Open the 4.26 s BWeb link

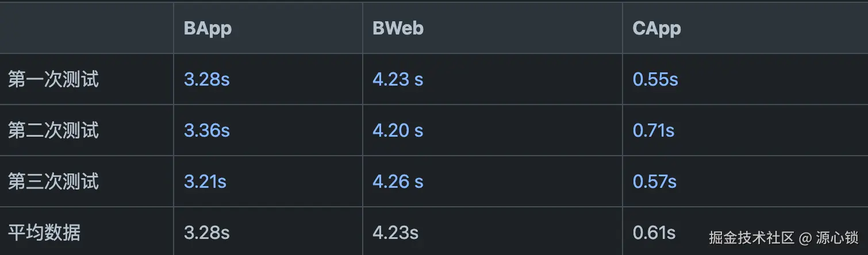[x=397, y=181]
